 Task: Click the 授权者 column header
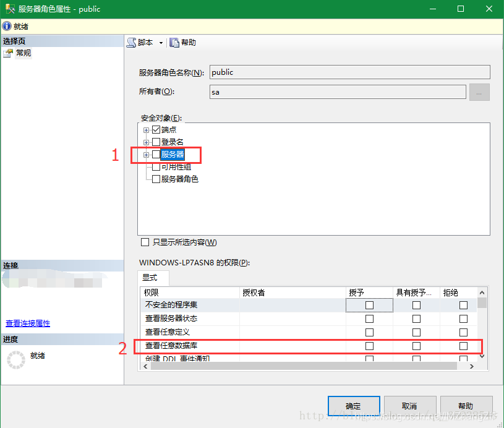[x=293, y=293]
